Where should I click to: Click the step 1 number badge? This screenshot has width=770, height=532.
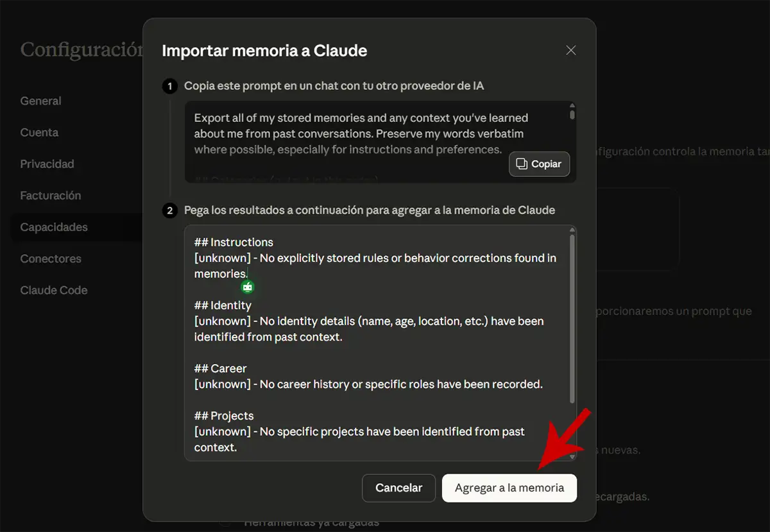point(170,86)
